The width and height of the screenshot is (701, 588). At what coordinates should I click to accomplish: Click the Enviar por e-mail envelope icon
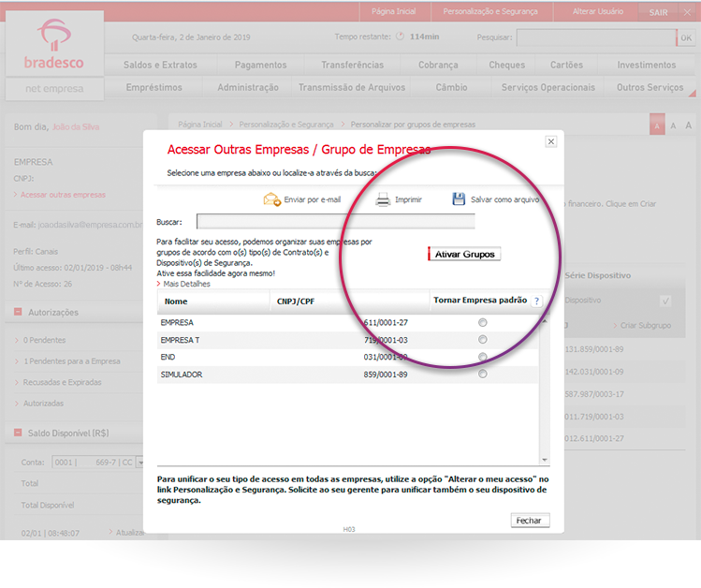click(271, 199)
